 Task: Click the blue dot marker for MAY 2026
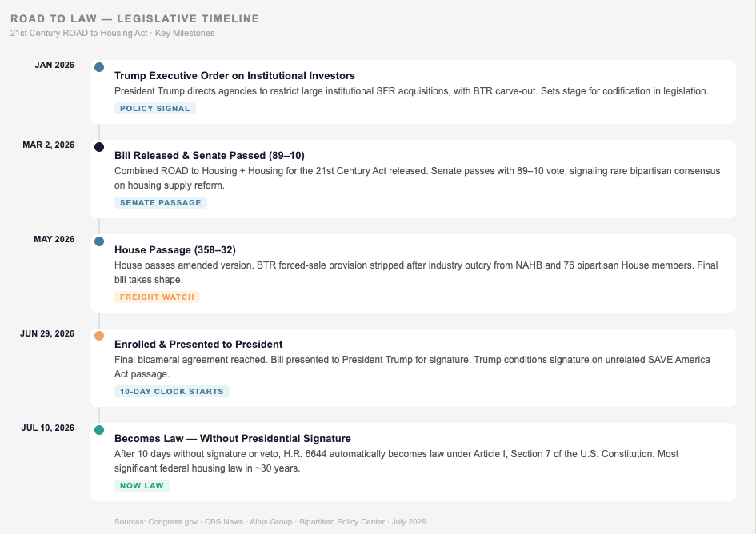pos(99,241)
